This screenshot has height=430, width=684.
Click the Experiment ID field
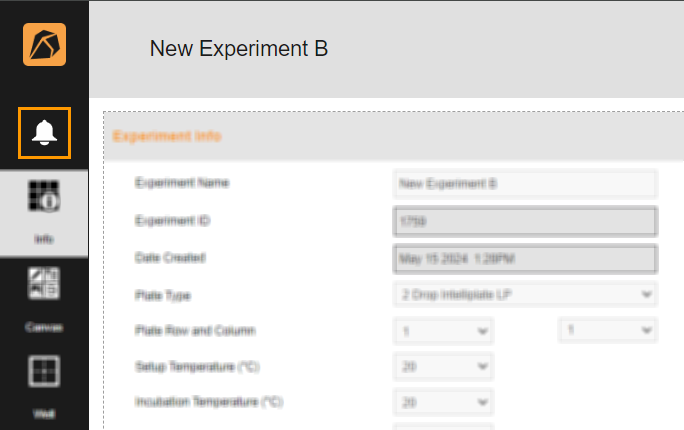(x=525, y=222)
